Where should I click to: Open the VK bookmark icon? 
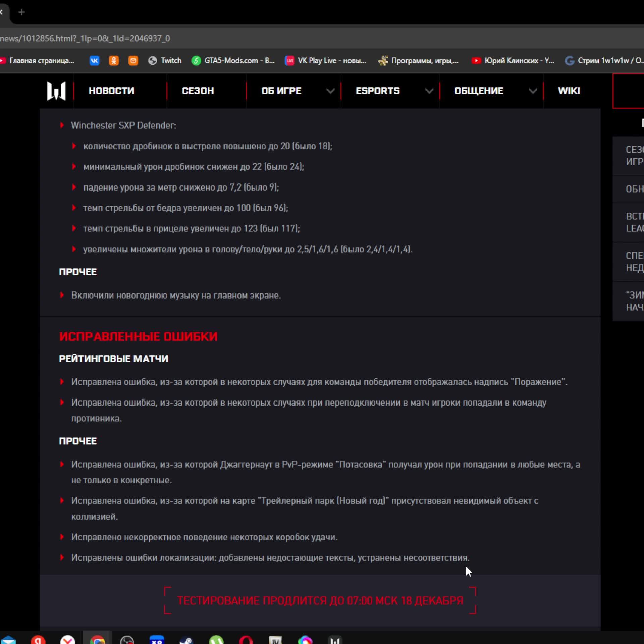[x=94, y=61]
